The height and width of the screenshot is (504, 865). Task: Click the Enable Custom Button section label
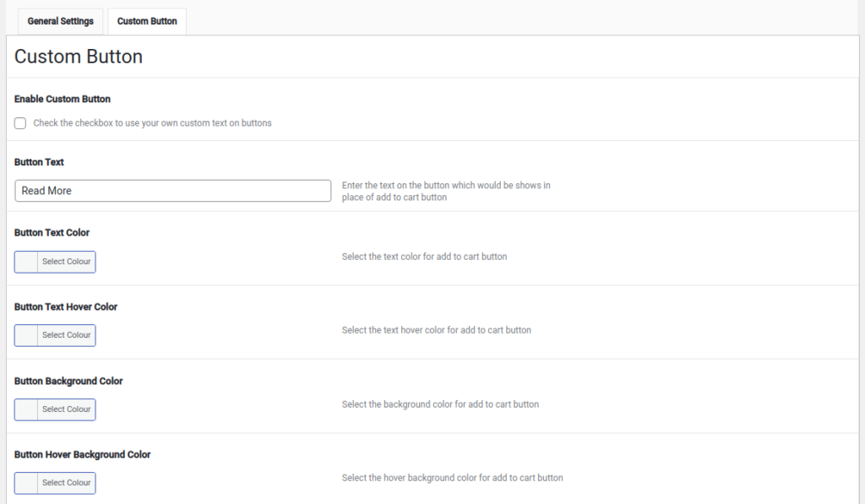click(x=62, y=99)
